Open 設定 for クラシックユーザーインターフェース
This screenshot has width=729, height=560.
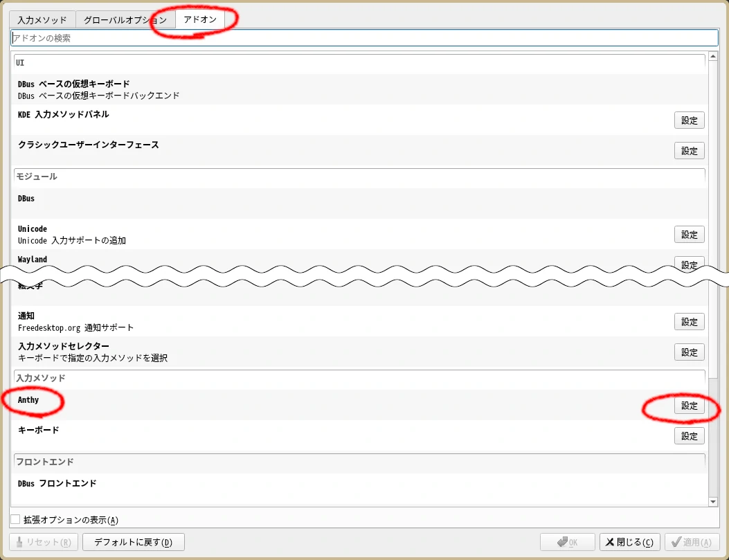tap(689, 150)
